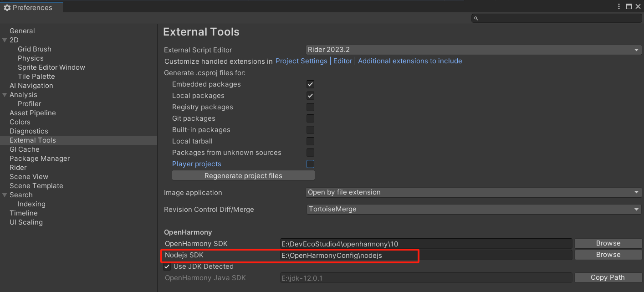Viewport: 644px width, 292px height.
Task: Open the Revision Control Diff/Merge dropdown
Action: [473, 209]
